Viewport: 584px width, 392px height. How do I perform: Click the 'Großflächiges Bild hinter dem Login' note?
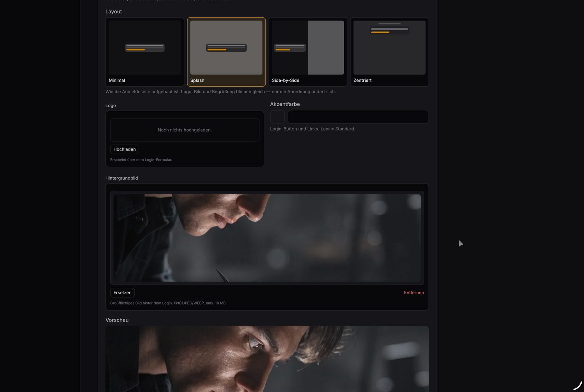(168, 303)
